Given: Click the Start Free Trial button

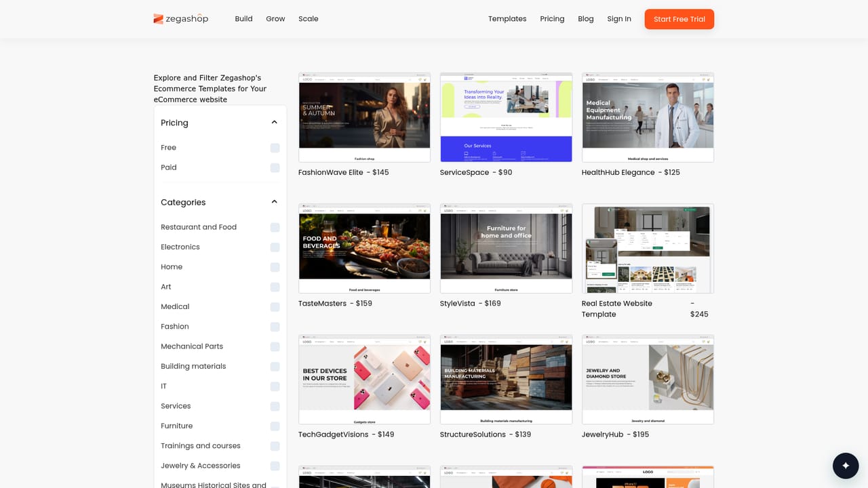Looking at the screenshot, I should tap(679, 19).
